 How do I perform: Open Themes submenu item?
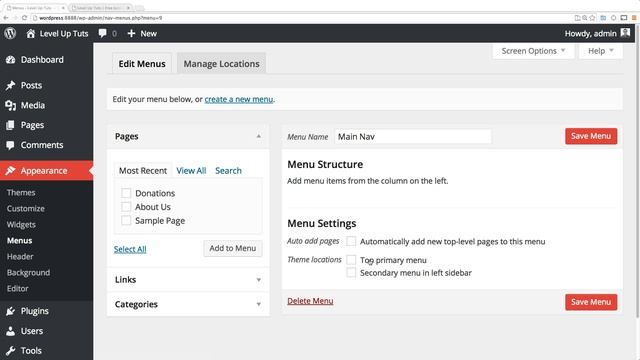coord(21,192)
